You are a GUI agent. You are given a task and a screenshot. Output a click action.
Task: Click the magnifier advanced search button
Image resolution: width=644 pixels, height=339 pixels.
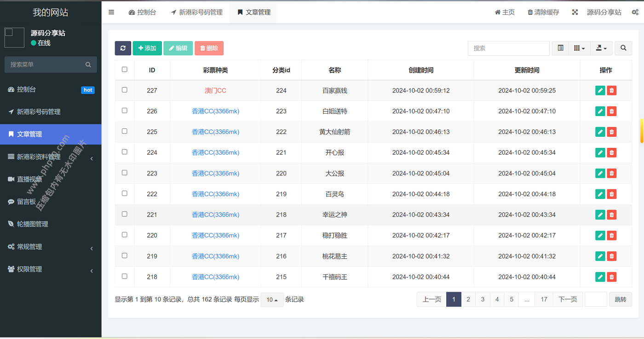pyautogui.click(x=623, y=48)
